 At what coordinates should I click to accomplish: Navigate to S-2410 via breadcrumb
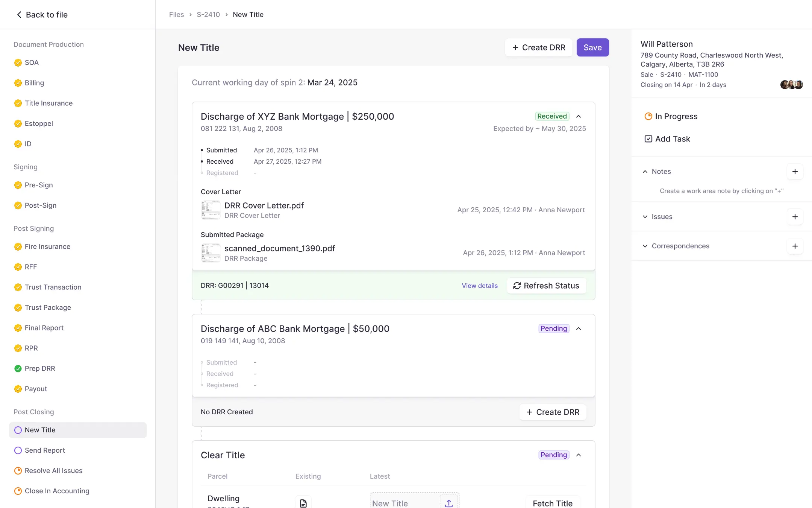[208, 14]
